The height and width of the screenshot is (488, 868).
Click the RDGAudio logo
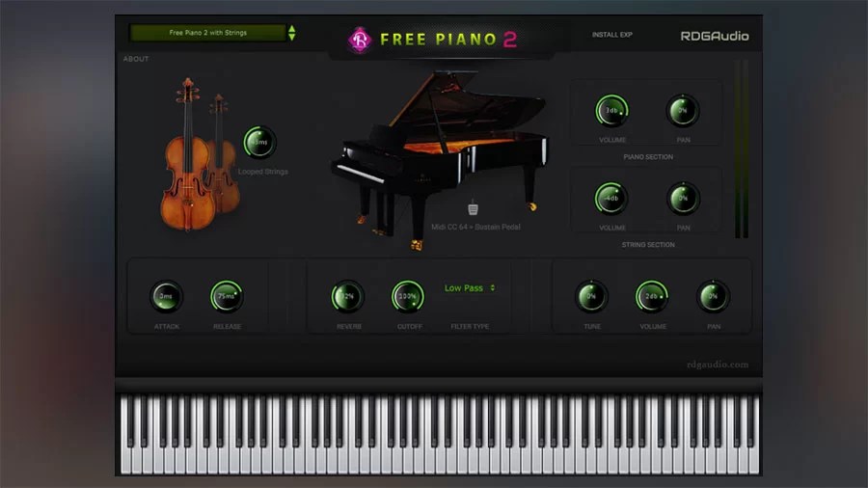click(x=714, y=36)
